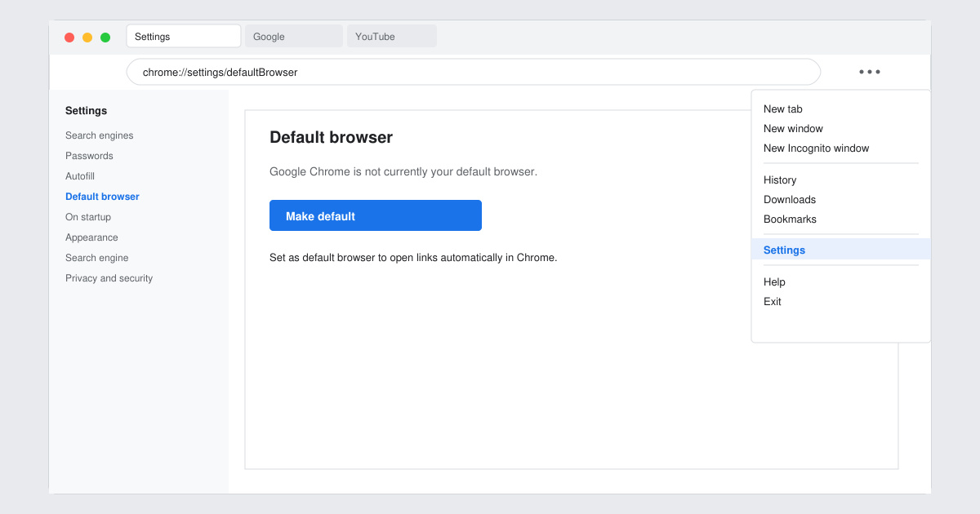Open Appearance settings section
The image size is (980, 514).
coord(91,237)
